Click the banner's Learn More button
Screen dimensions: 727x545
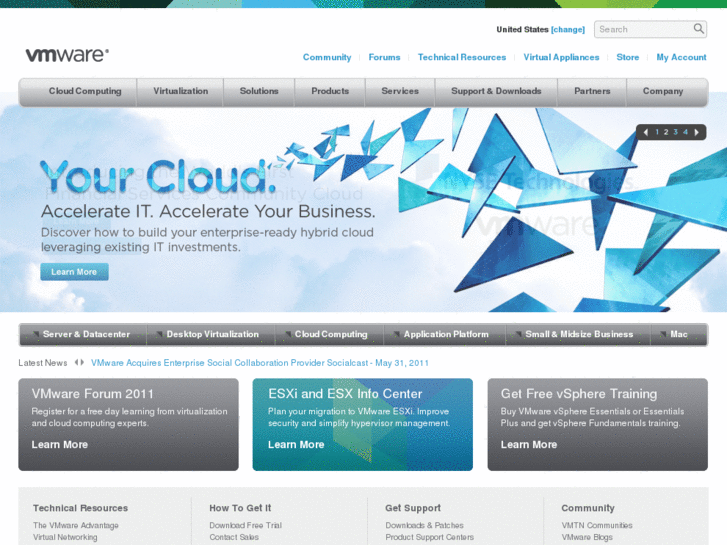pos(74,272)
